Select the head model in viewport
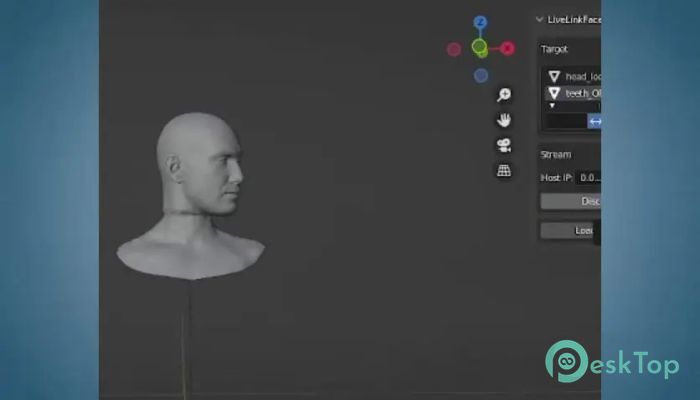 click(x=191, y=196)
